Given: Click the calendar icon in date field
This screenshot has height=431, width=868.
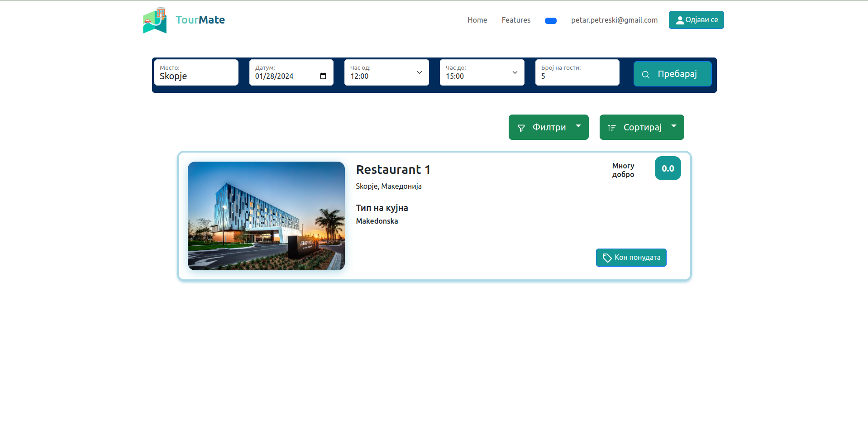Looking at the screenshot, I should coord(323,76).
